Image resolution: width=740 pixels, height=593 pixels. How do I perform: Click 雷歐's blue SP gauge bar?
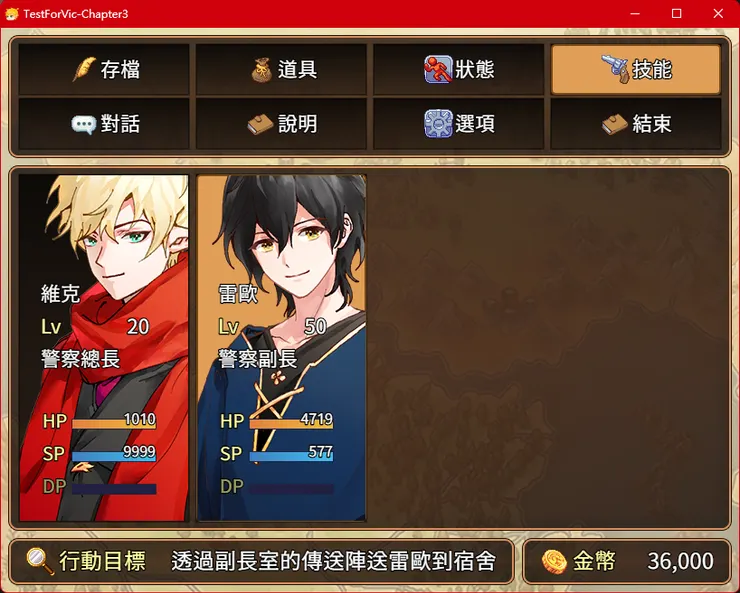coord(291,456)
